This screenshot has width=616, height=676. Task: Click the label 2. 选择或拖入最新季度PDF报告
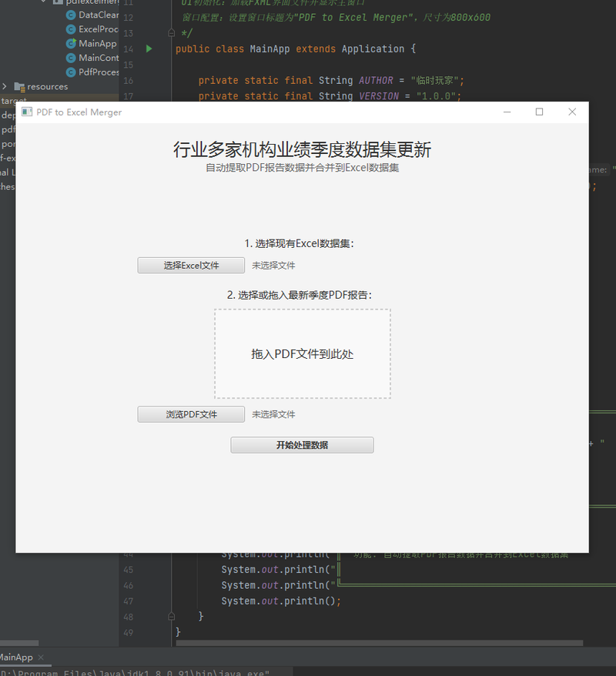[x=300, y=295]
